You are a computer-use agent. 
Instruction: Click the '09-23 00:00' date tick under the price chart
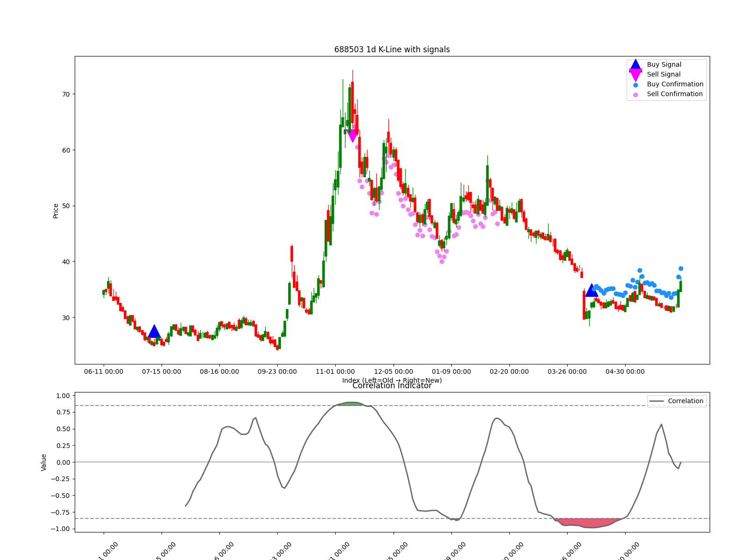[x=277, y=372]
